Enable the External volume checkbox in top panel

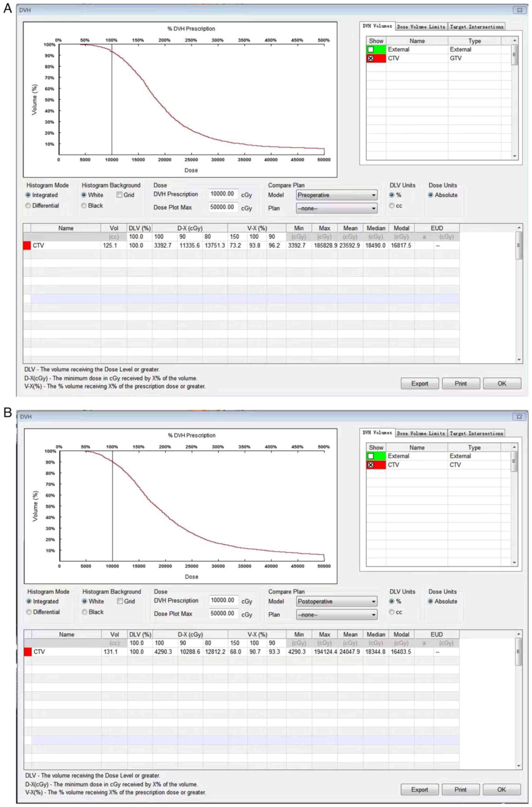tap(370, 50)
